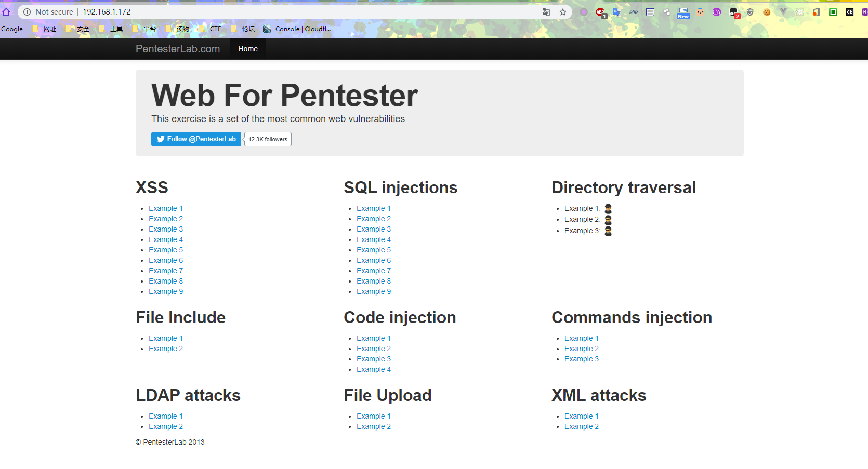Open Commands injection Example 1
This screenshot has width=868, height=469.
pyautogui.click(x=582, y=338)
